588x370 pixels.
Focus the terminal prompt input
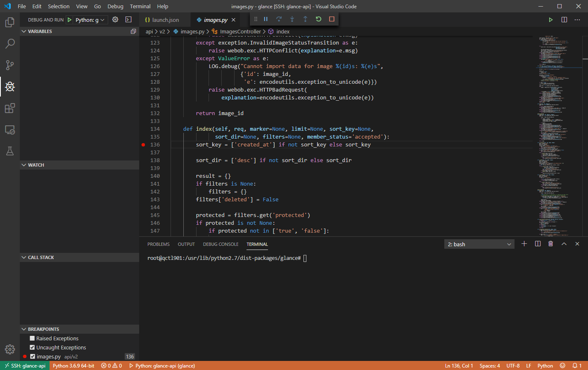[305, 258]
